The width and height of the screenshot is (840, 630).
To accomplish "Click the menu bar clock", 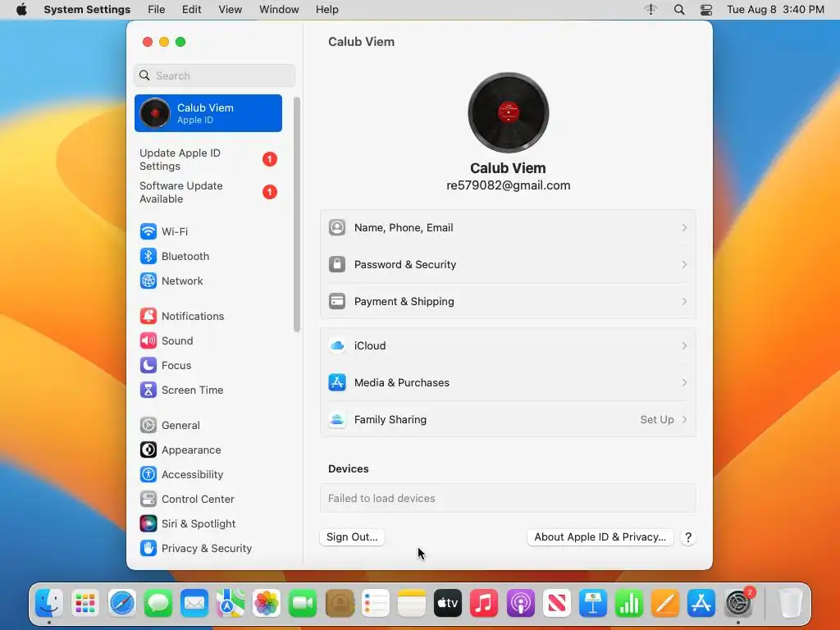I will tap(775, 10).
